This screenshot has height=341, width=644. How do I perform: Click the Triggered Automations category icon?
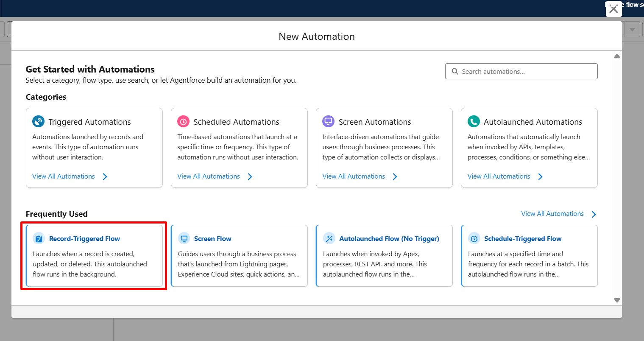[39, 122]
